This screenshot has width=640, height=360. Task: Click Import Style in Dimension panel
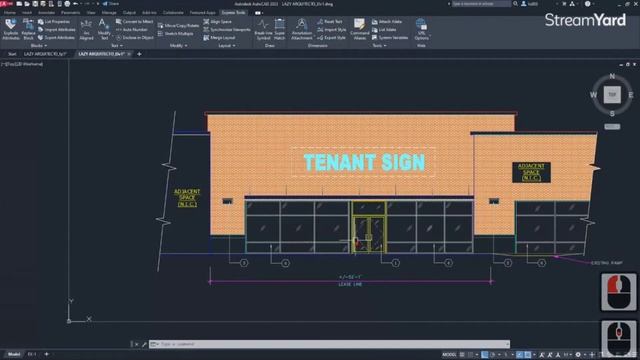click(x=331, y=29)
